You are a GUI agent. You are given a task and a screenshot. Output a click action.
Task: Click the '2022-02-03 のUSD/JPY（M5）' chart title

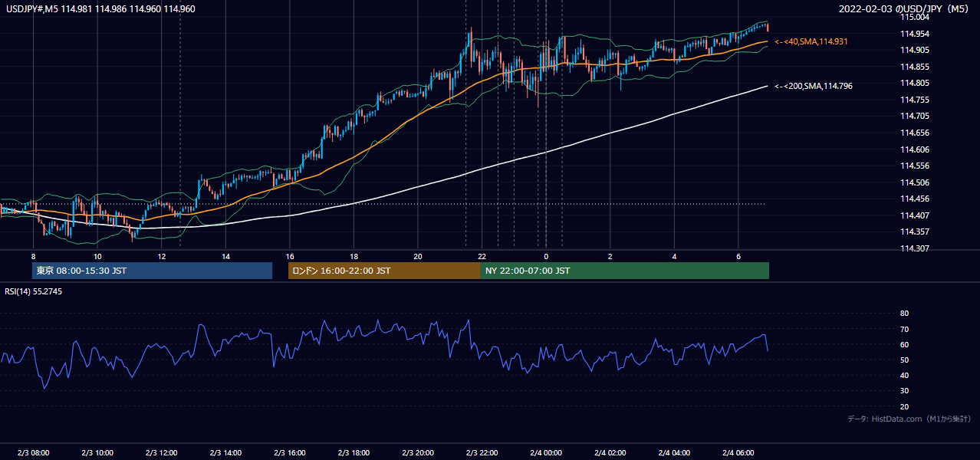(905, 8)
